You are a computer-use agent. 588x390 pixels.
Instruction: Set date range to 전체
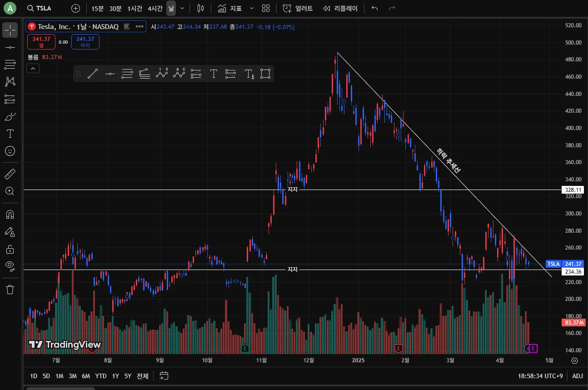click(x=143, y=376)
